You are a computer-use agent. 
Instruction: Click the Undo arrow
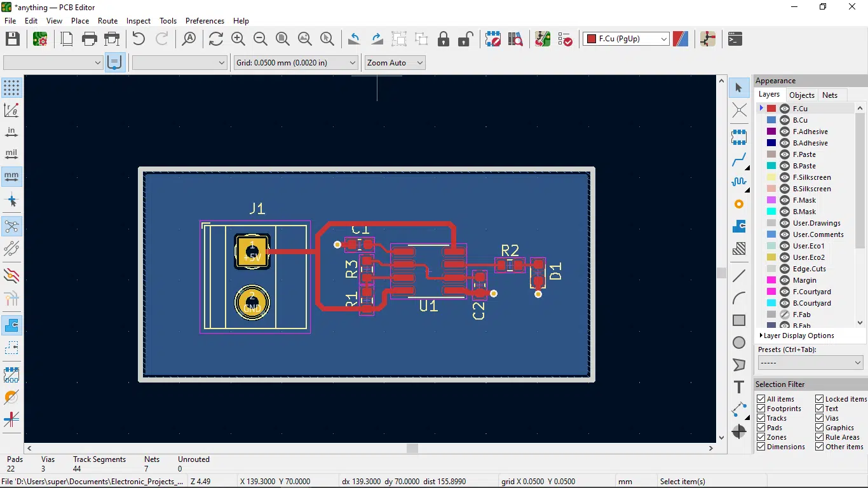(x=139, y=39)
